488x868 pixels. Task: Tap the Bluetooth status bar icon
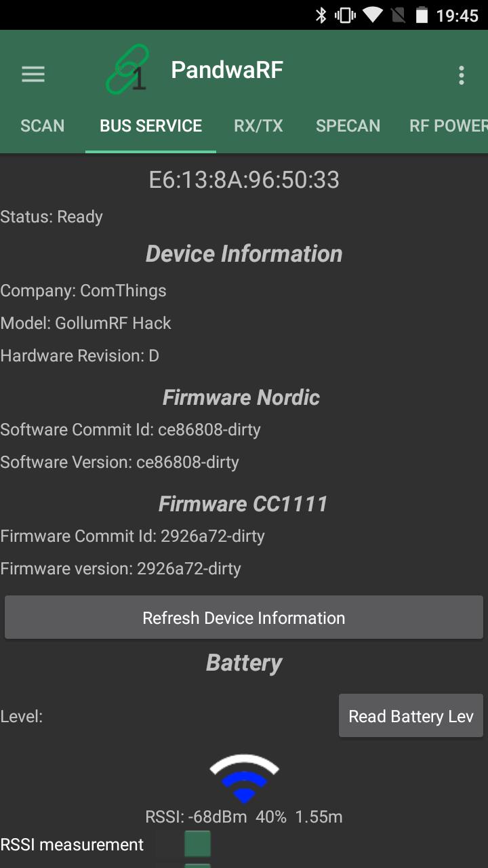[x=321, y=15]
